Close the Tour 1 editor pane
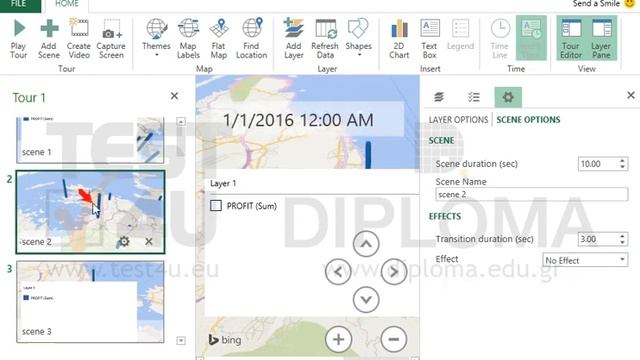 (174, 96)
